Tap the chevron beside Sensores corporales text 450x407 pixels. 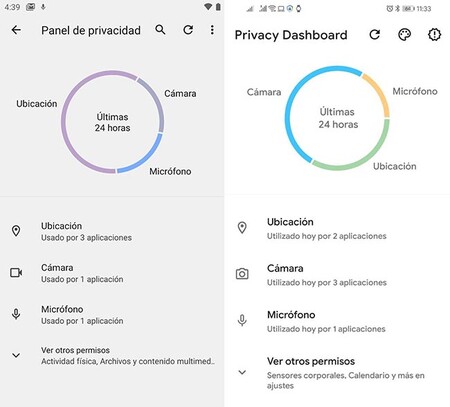[x=242, y=372]
